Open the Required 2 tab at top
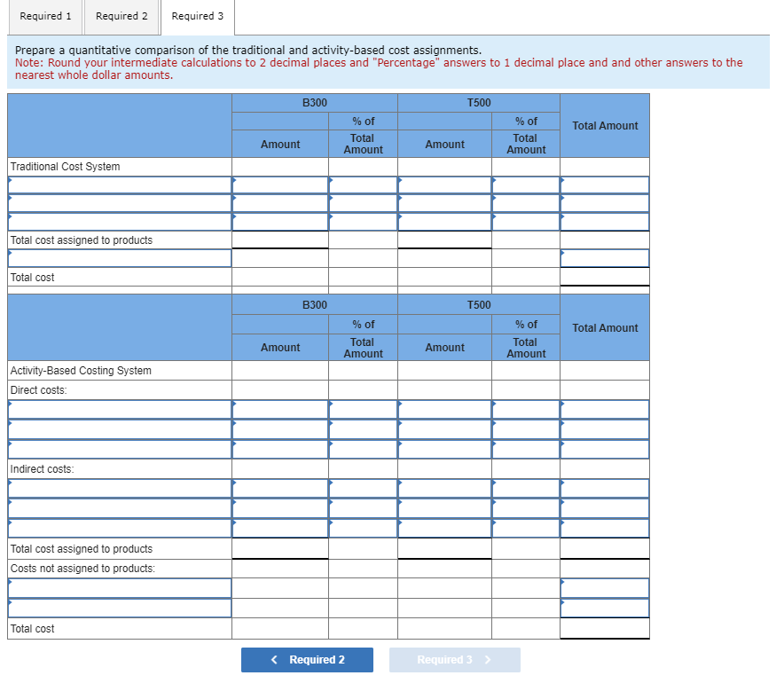 click(x=122, y=17)
